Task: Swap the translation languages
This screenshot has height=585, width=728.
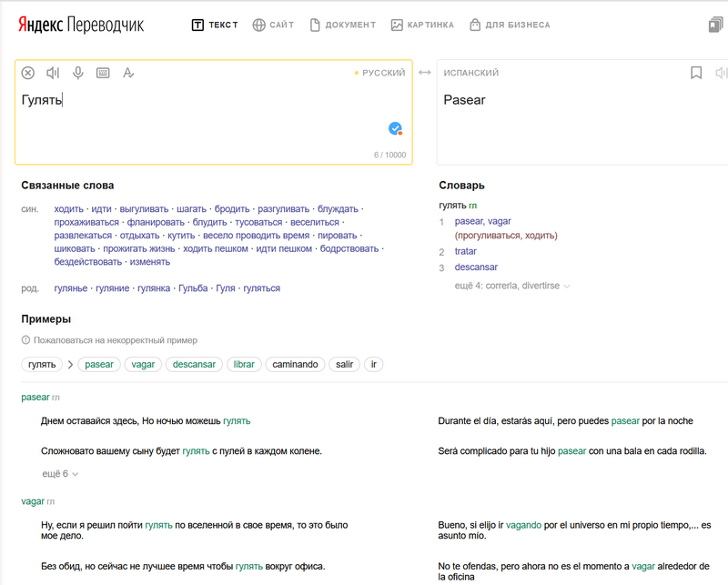Action: [x=424, y=73]
